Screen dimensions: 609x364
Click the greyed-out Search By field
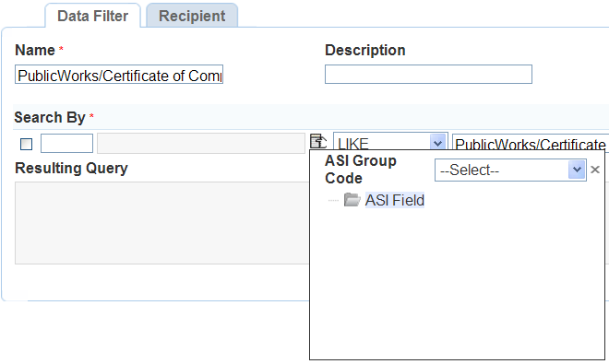pos(201,143)
